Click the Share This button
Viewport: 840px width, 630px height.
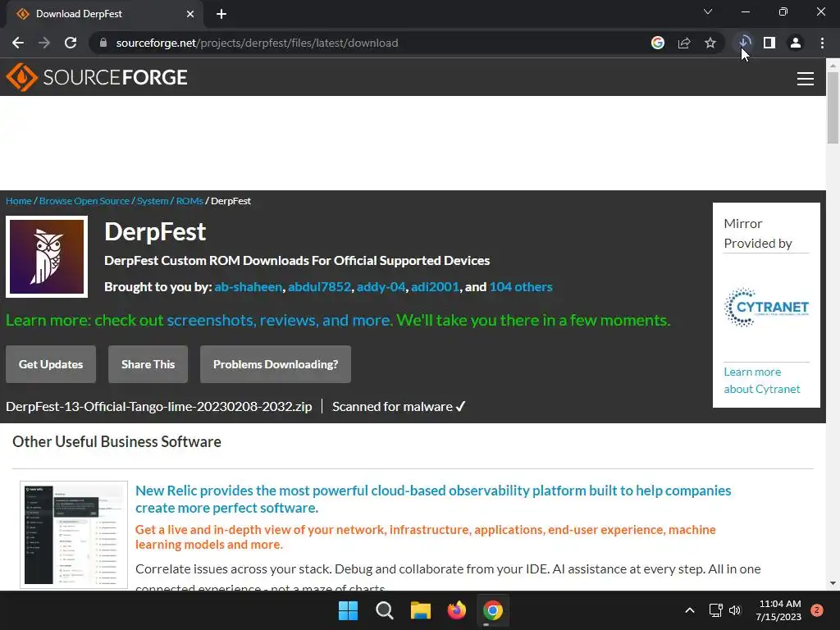point(148,364)
